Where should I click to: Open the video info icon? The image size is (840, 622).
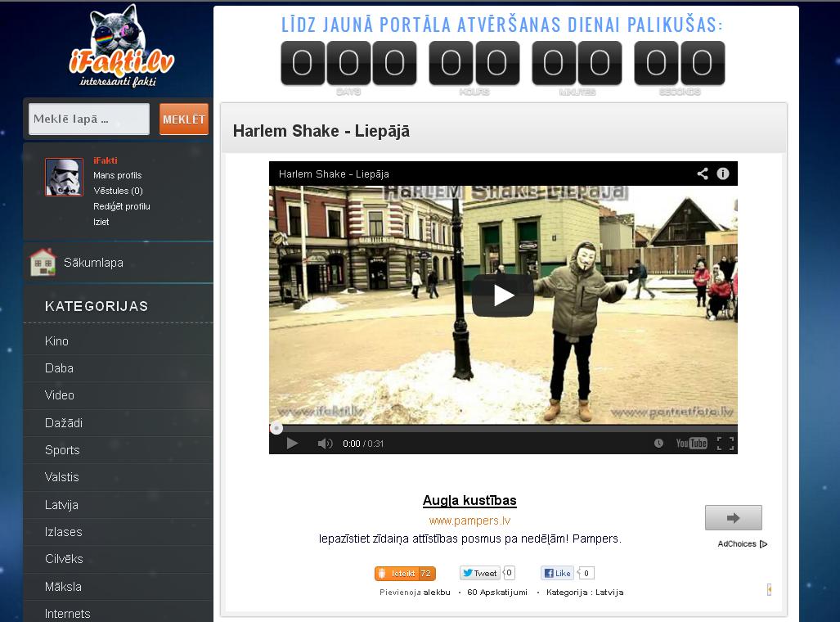pos(723,174)
